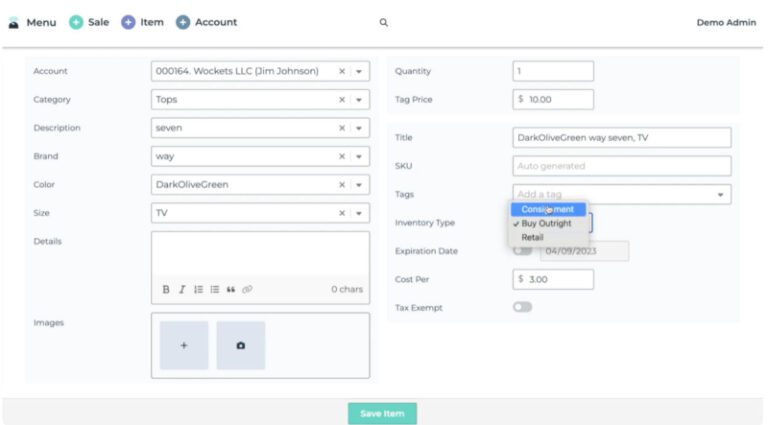Viewport: 768px width, 425px height.
Task: Open the Demo Admin user menu
Action: (726, 22)
